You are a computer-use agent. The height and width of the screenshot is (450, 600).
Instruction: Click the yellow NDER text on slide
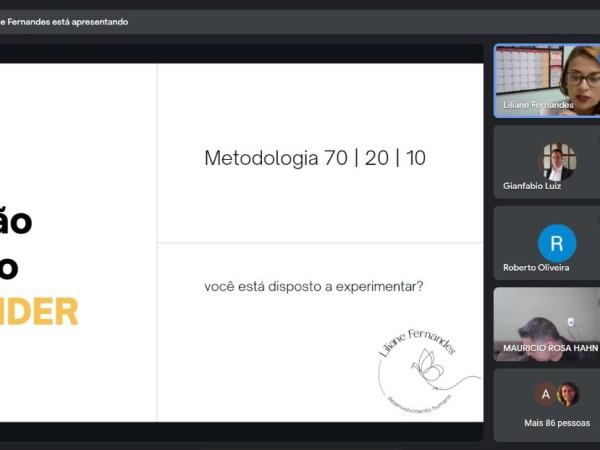point(38,312)
